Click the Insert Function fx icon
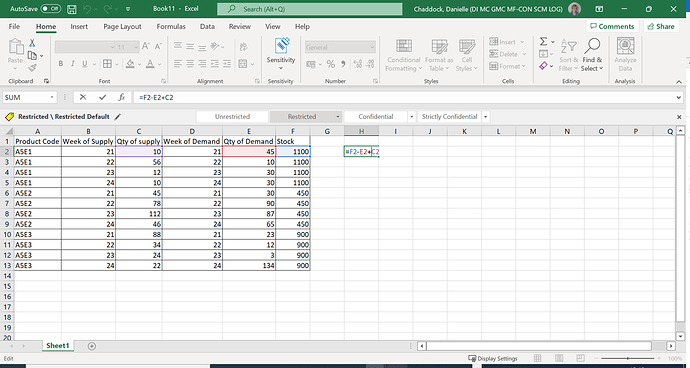690x368 pixels. click(x=122, y=97)
